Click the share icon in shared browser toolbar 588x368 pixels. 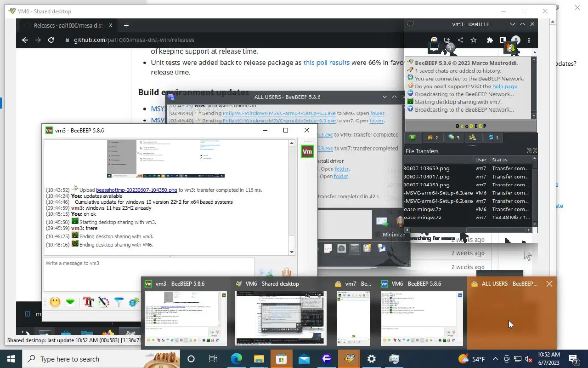coord(460,40)
